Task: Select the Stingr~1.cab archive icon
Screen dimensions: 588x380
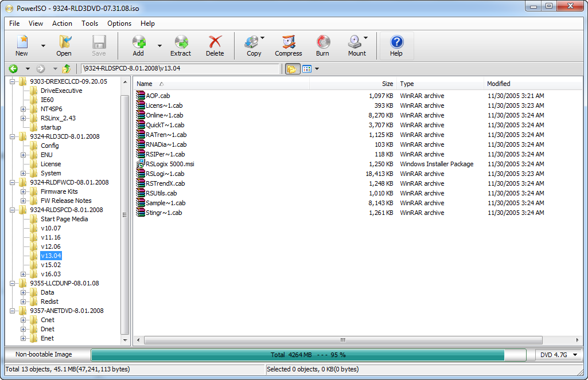Action: (141, 213)
